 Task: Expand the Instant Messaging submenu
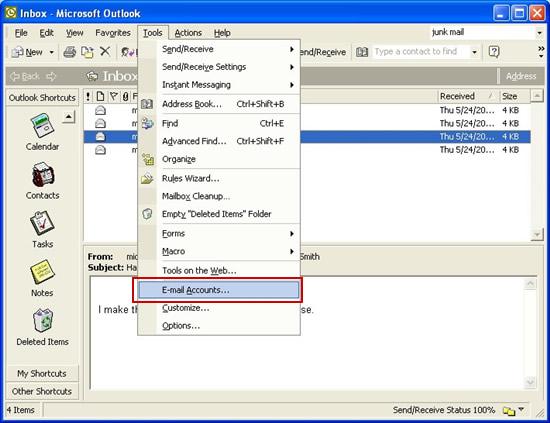292,85
